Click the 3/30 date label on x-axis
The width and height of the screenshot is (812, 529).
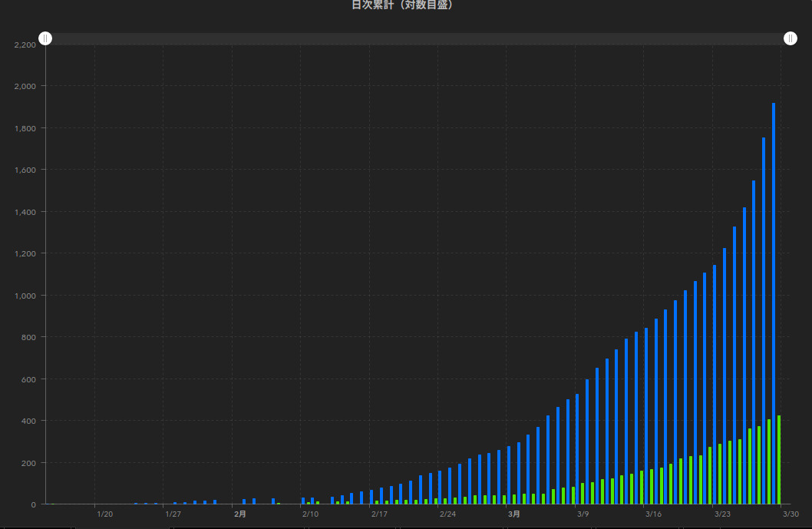click(x=791, y=514)
